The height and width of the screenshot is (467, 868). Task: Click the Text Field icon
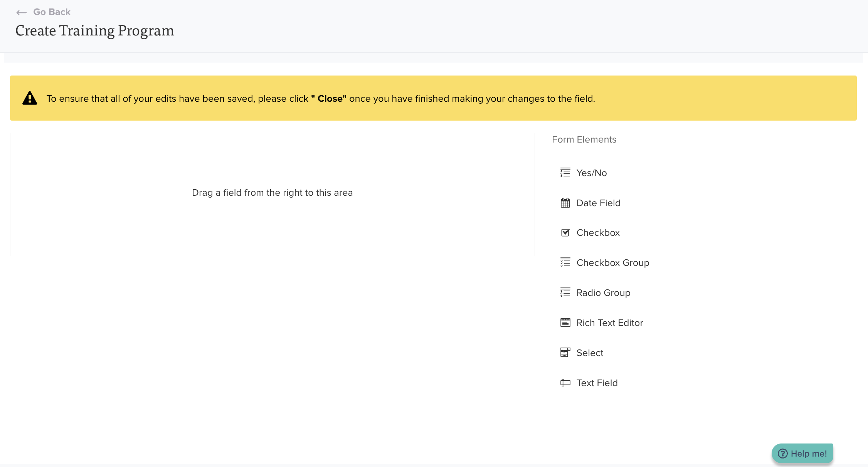565,383
